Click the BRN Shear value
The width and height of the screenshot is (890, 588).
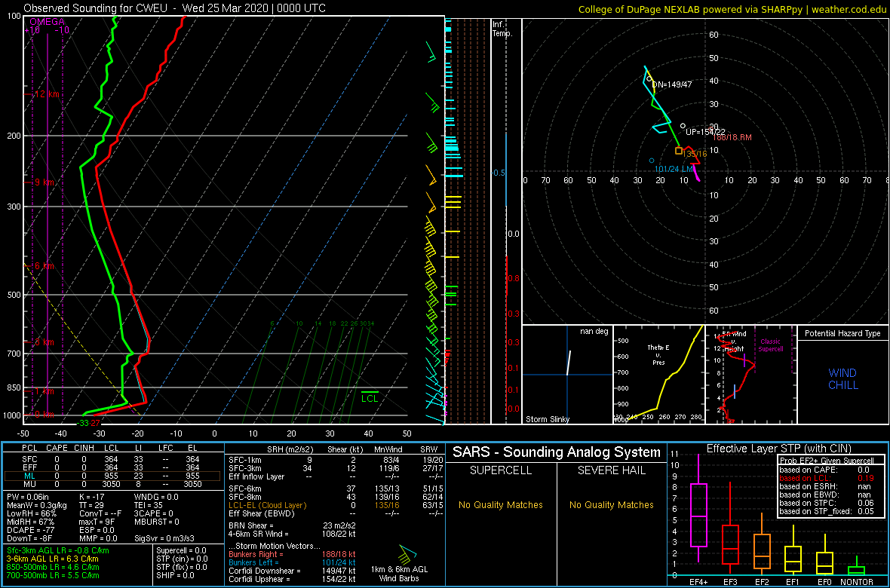click(x=338, y=525)
